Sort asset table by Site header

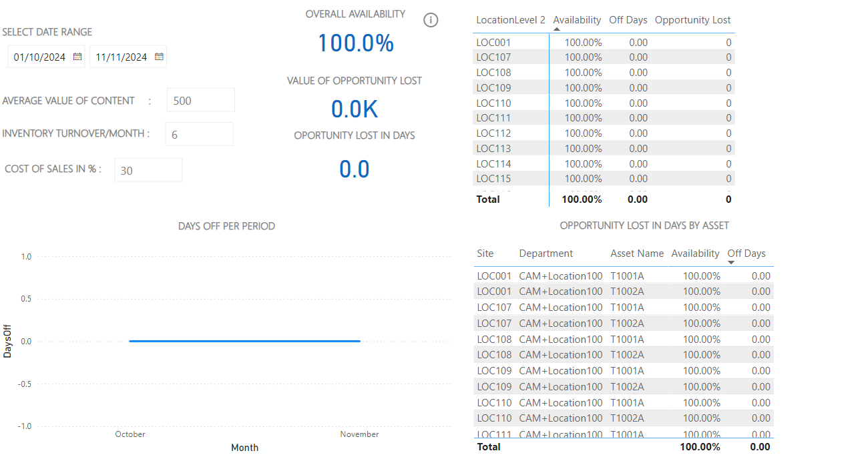pos(485,254)
